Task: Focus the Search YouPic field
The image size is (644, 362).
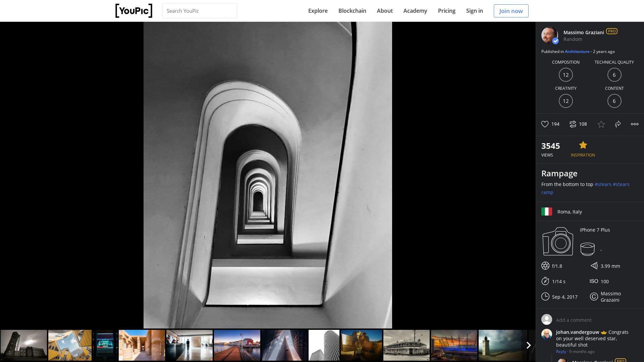Action: pyautogui.click(x=200, y=11)
